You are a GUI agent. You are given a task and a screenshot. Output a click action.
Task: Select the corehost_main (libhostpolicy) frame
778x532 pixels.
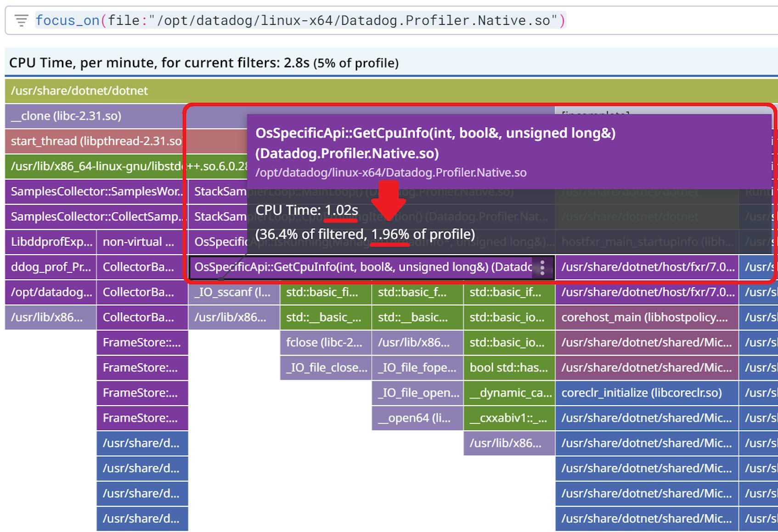[645, 317]
